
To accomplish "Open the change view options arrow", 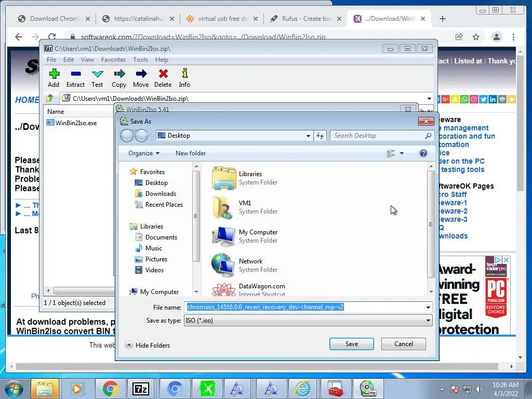I will [402, 153].
